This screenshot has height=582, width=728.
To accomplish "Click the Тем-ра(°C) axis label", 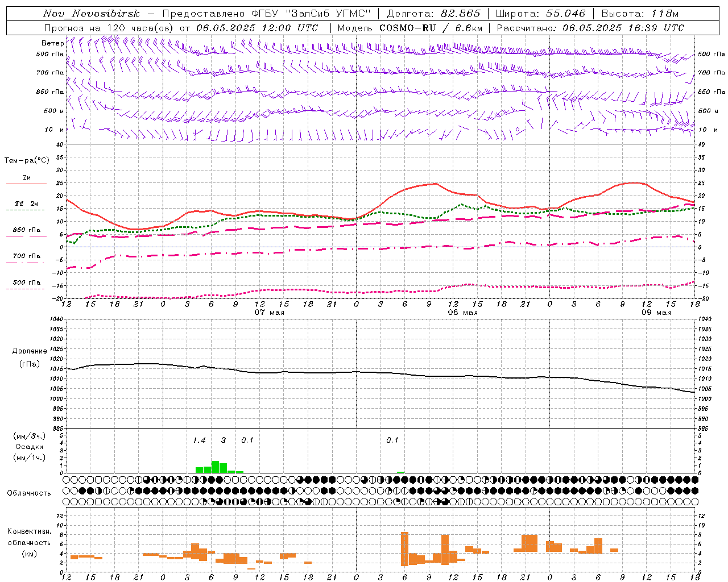I will [x=27, y=161].
